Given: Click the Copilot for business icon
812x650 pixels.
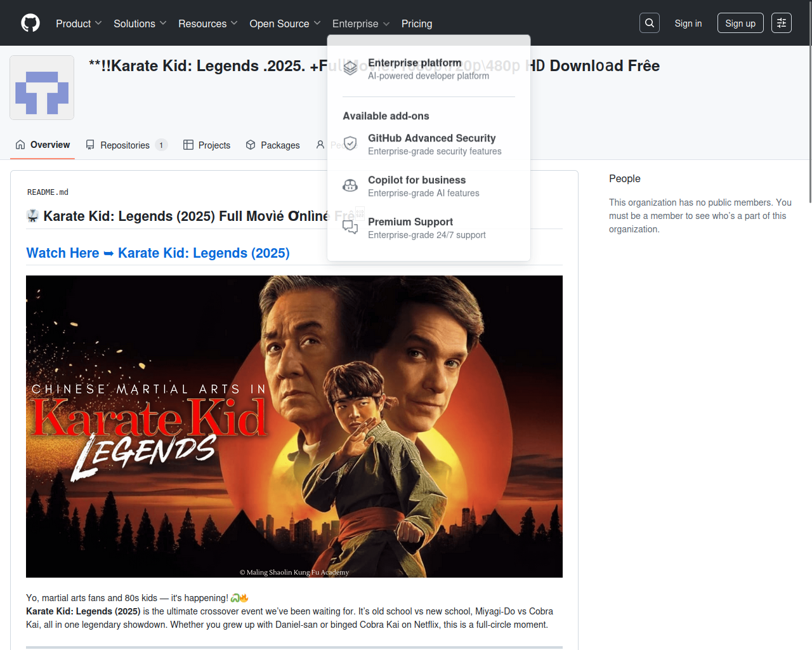Looking at the screenshot, I should tap(350, 185).
